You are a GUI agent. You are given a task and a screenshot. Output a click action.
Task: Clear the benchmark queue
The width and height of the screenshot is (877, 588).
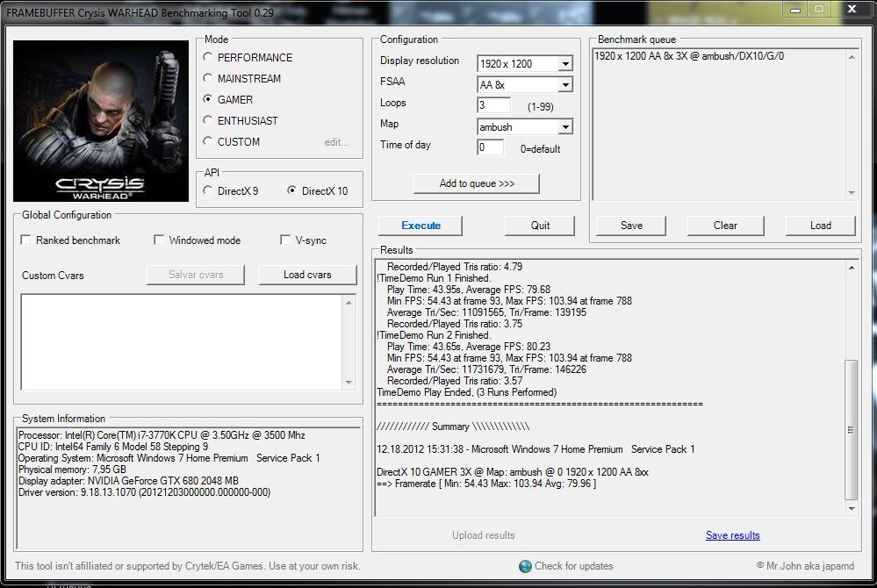725,226
